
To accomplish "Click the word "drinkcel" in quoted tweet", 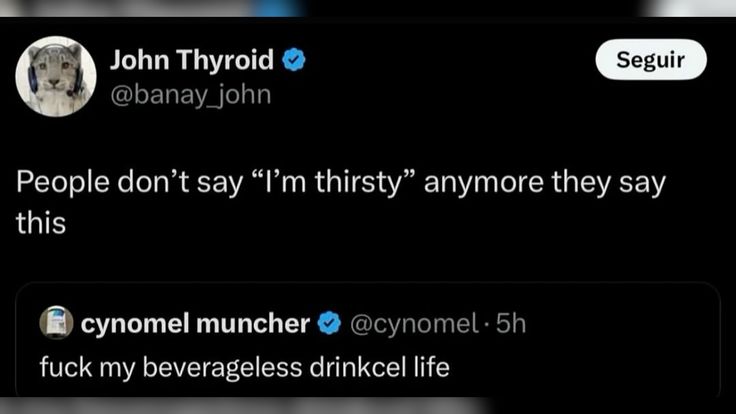I will pyautogui.click(x=357, y=366).
